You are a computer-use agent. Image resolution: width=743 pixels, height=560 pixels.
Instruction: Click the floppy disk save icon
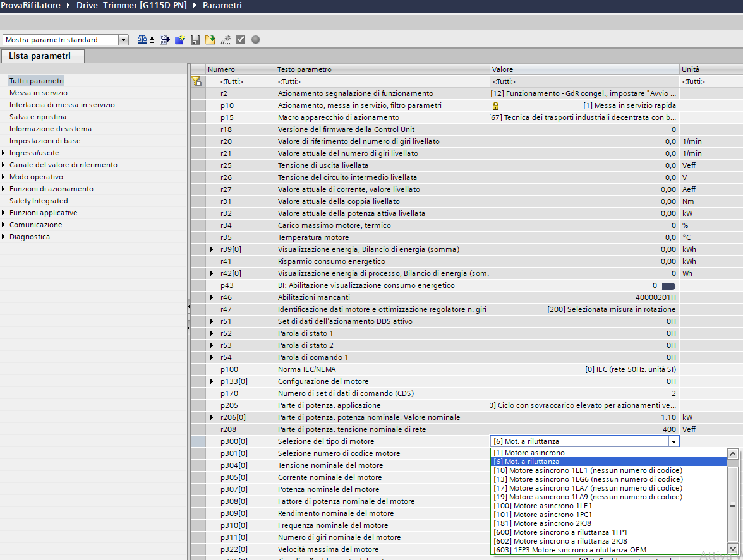(x=195, y=40)
